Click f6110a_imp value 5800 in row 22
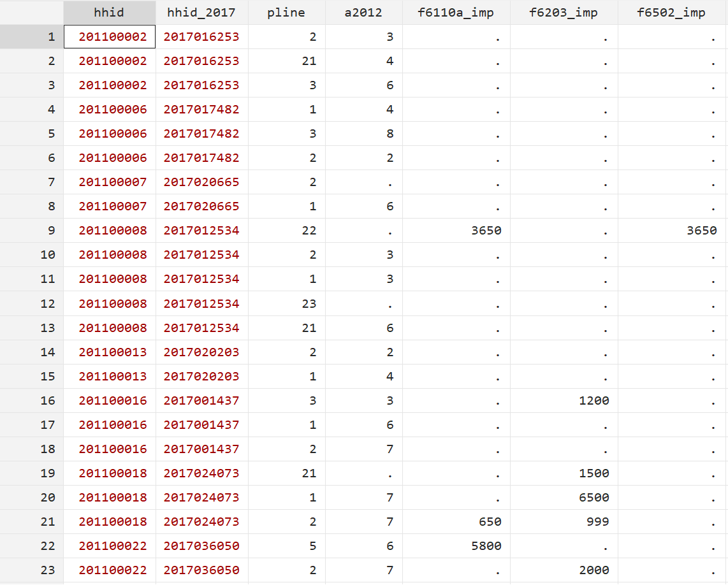728x585 pixels. [456, 545]
